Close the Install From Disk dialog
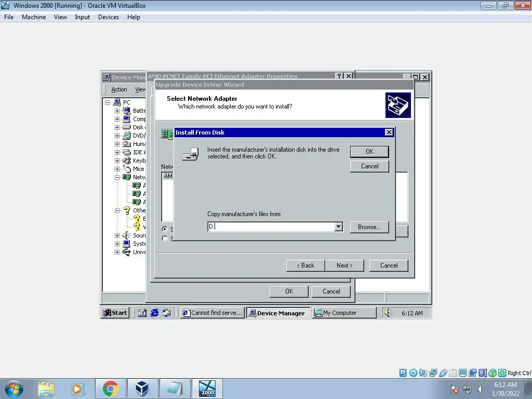 pyautogui.click(x=389, y=132)
